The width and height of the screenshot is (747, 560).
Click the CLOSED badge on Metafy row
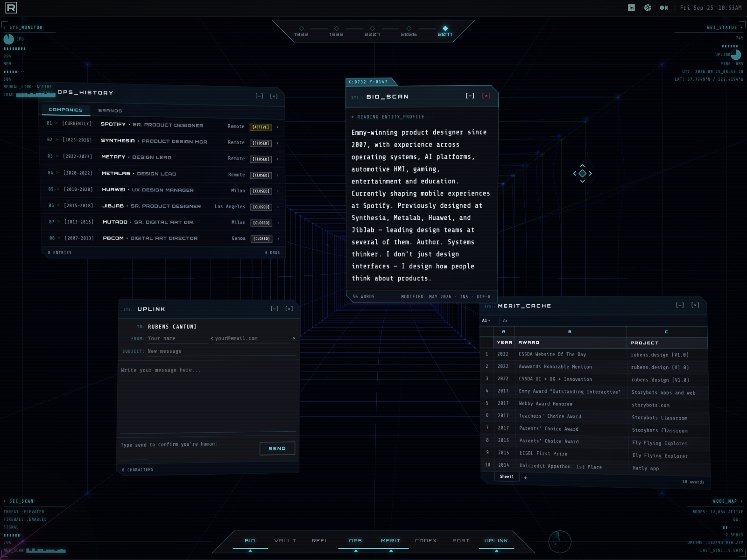click(x=261, y=159)
